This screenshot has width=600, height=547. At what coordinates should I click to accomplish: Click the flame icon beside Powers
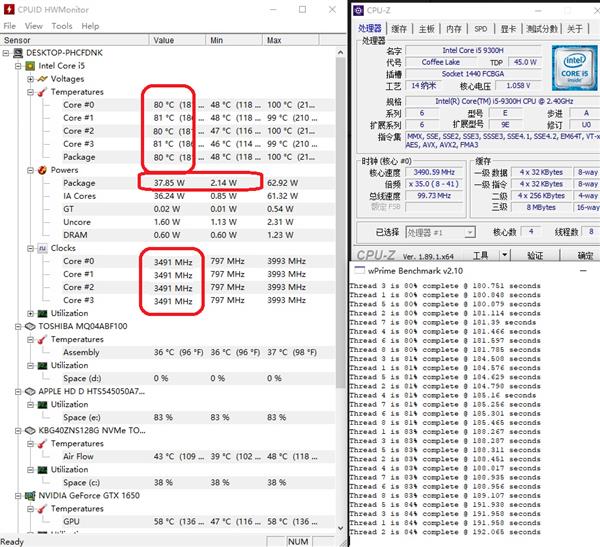(x=42, y=170)
